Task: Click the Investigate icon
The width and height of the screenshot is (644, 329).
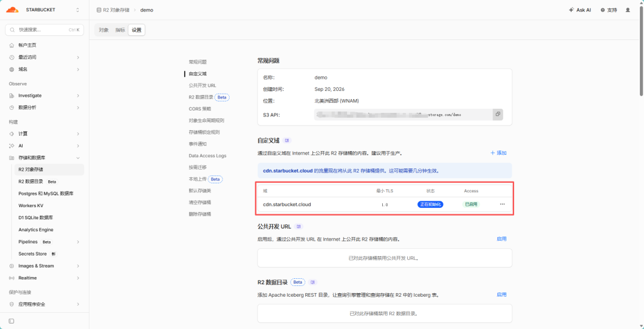Action: pos(11,96)
